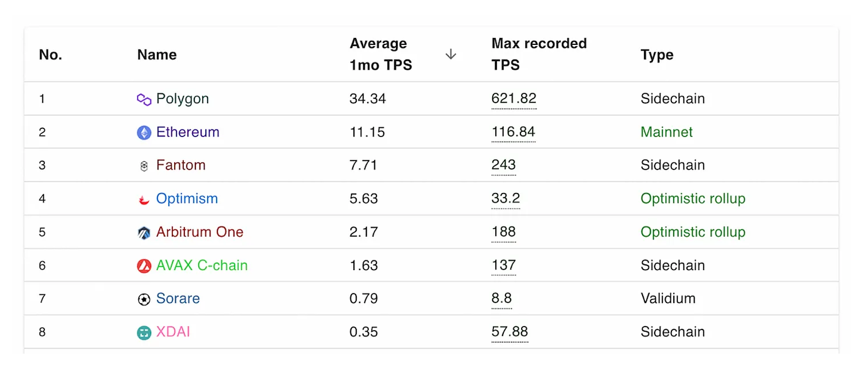Click XDAI's 57.88 max TPS value
This screenshot has height=379, width=868.
[x=510, y=332]
